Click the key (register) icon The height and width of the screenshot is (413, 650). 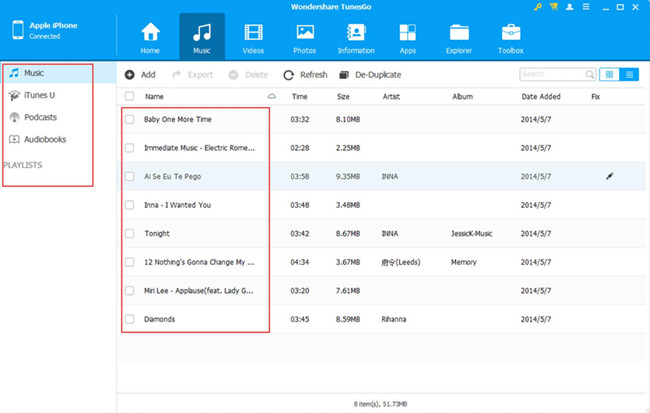(x=538, y=7)
